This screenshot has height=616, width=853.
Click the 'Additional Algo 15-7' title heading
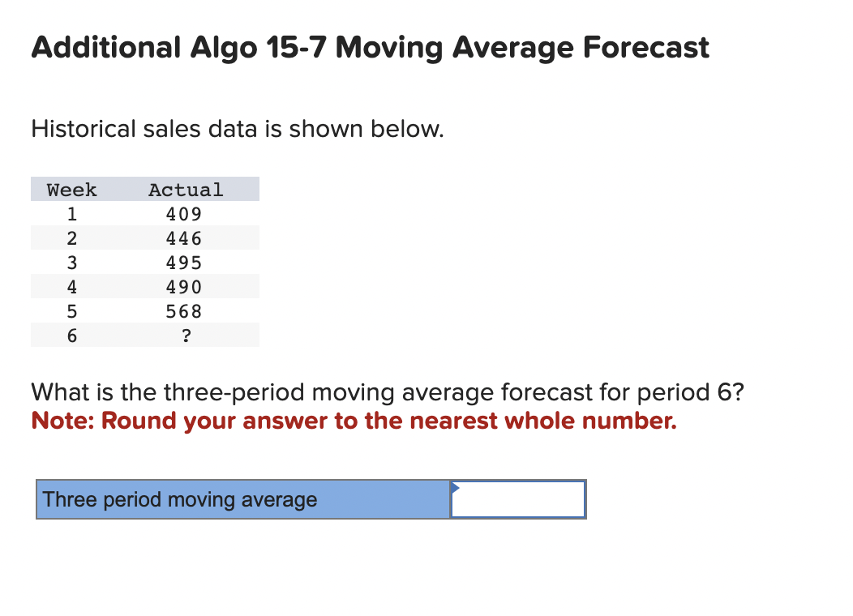[370, 47]
